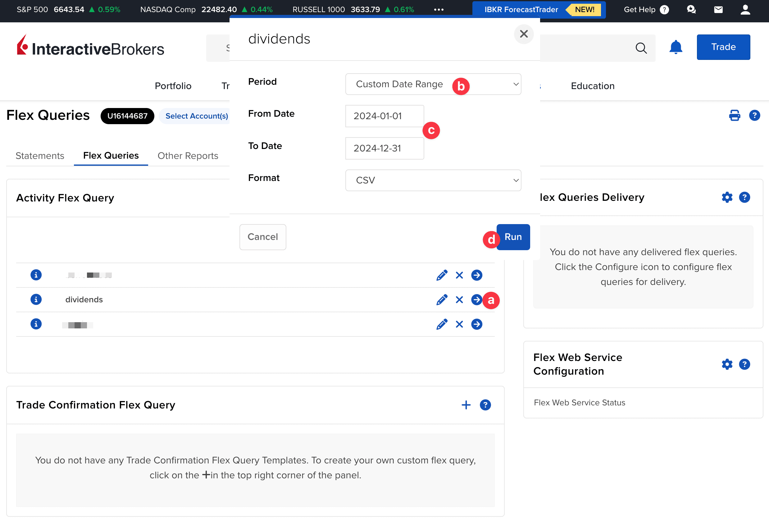
Task: Expand the Period dropdown
Action: point(433,84)
